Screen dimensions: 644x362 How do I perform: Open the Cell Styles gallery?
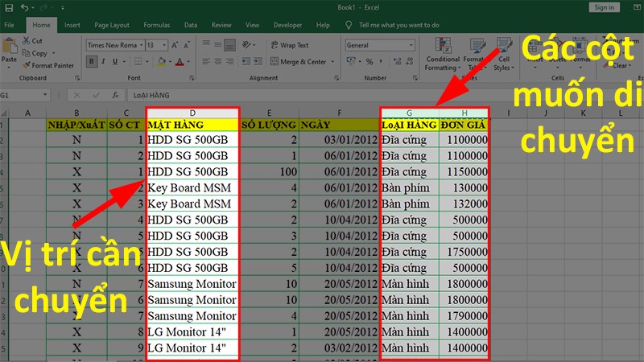(504, 54)
